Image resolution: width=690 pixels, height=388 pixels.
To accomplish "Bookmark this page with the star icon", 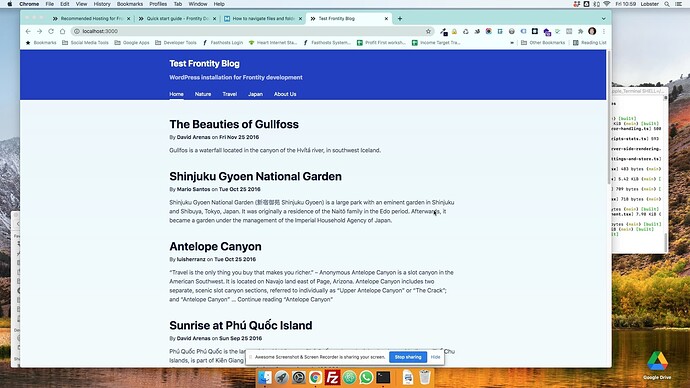I will (x=428, y=31).
